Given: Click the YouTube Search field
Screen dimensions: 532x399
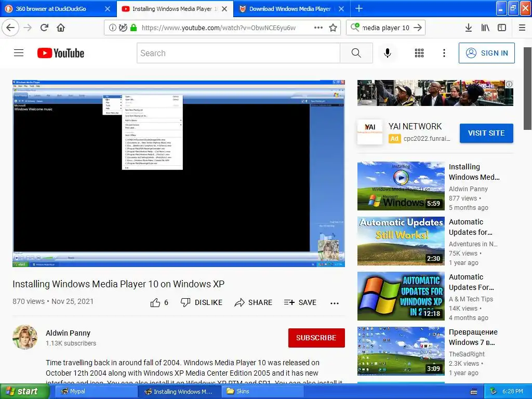Looking at the screenshot, I should coord(238,53).
